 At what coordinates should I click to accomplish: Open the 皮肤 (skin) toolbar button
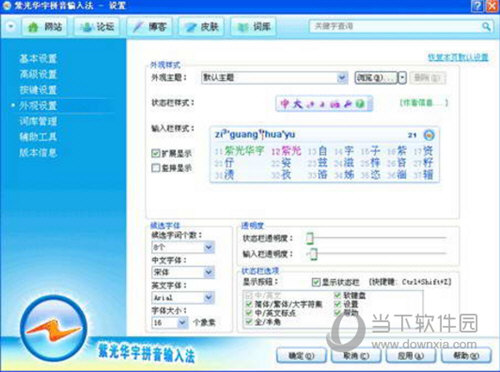click(x=201, y=27)
